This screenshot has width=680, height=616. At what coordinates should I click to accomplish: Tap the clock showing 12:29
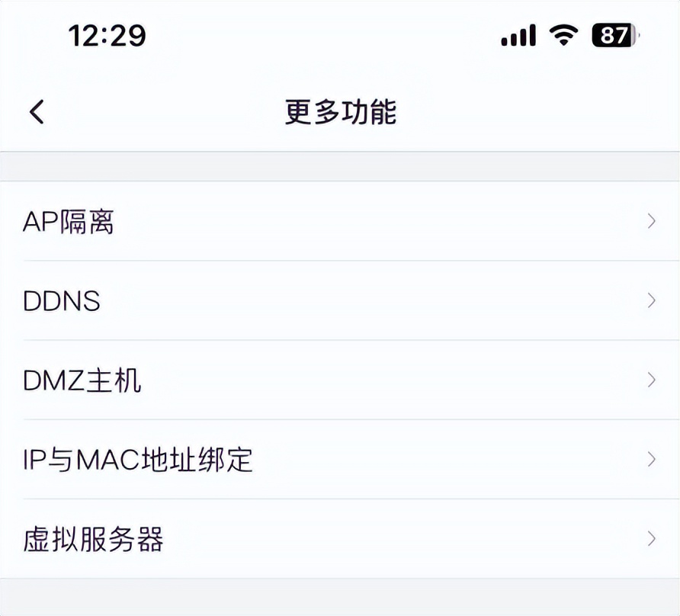pos(107,35)
